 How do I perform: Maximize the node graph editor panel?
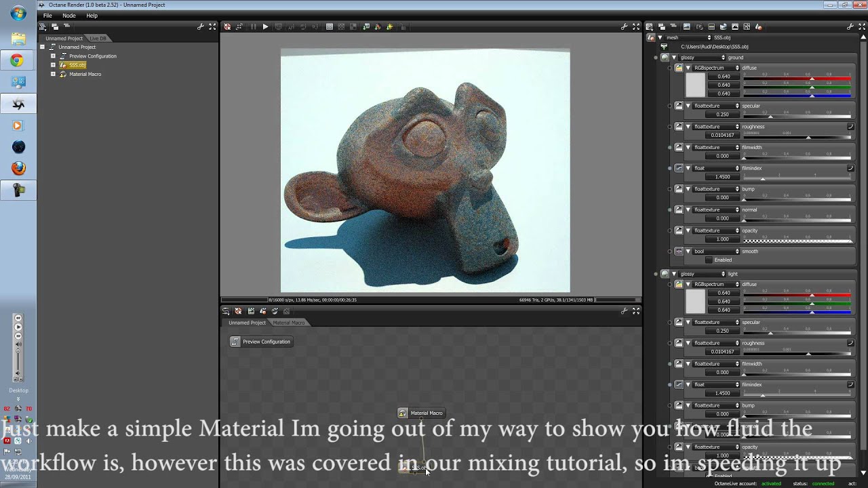point(636,310)
